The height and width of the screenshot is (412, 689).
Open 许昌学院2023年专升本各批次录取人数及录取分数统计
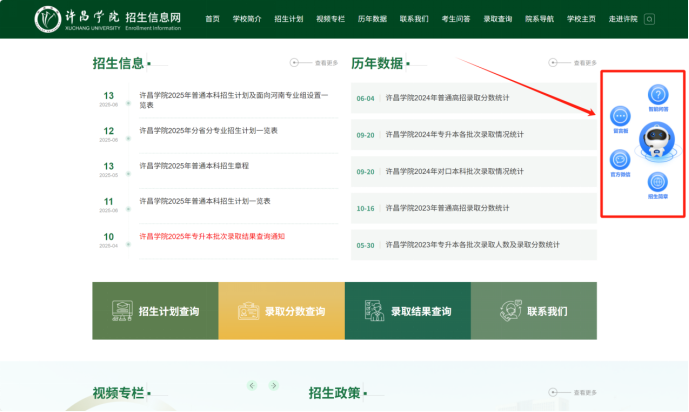point(473,245)
